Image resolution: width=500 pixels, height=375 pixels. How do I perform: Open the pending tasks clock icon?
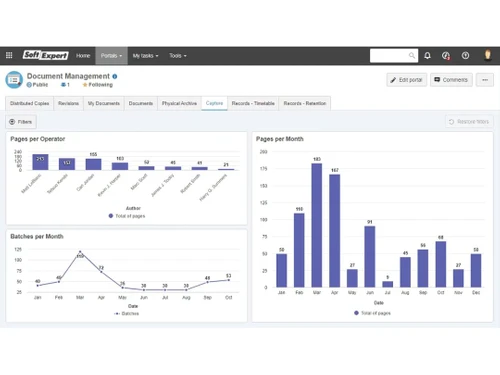click(446, 55)
